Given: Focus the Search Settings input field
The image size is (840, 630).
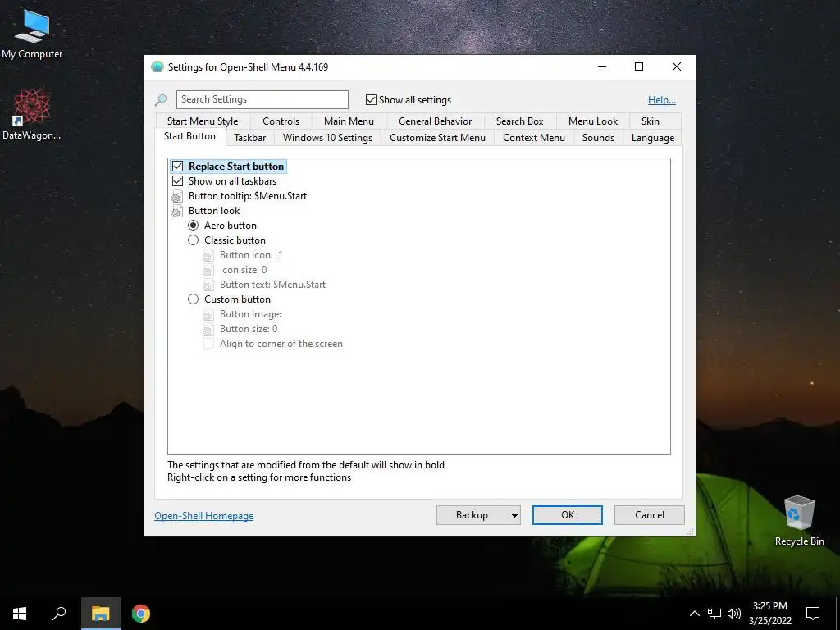Looking at the screenshot, I should tap(262, 99).
